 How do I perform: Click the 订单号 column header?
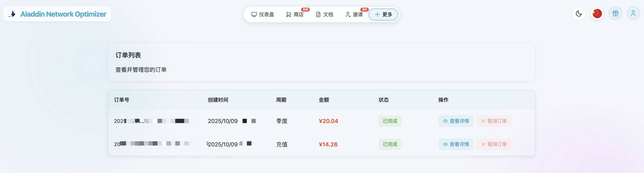point(121,100)
